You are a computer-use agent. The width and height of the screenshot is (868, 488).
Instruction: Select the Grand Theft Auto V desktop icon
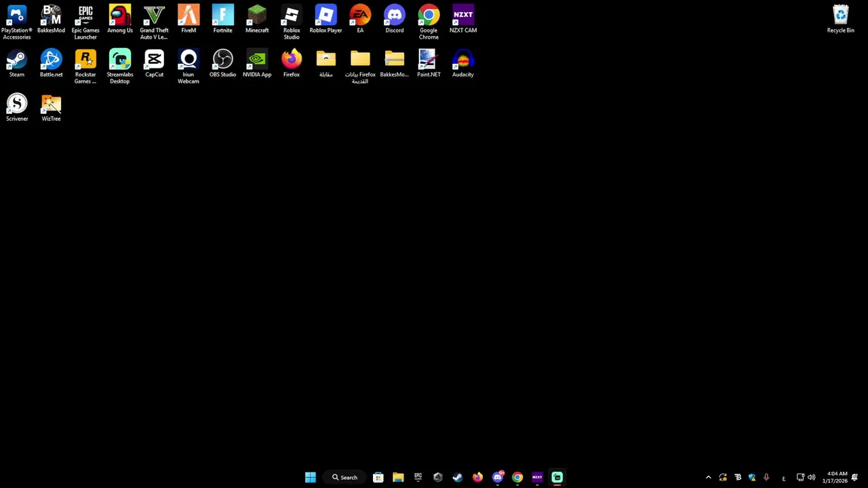(154, 22)
